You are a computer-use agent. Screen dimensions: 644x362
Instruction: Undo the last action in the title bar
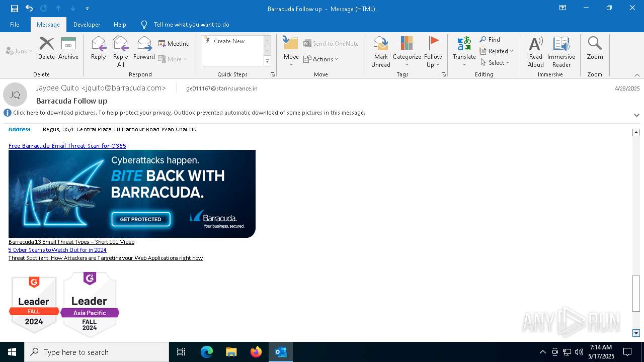pyautogui.click(x=29, y=9)
